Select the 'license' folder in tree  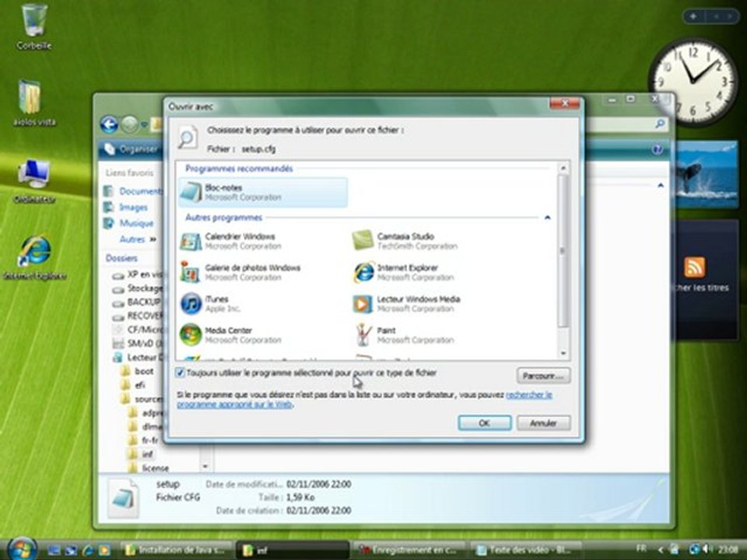tap(149, 467)
